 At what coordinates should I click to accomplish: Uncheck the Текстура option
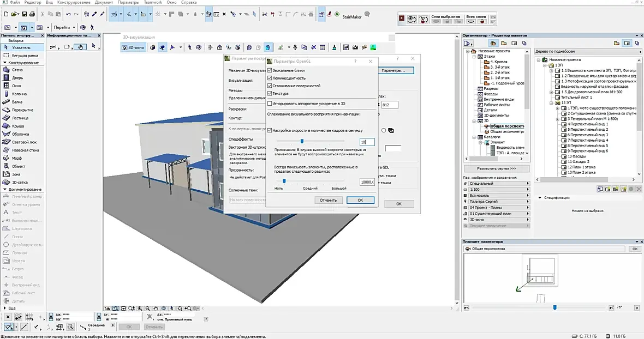coord(270,93)
